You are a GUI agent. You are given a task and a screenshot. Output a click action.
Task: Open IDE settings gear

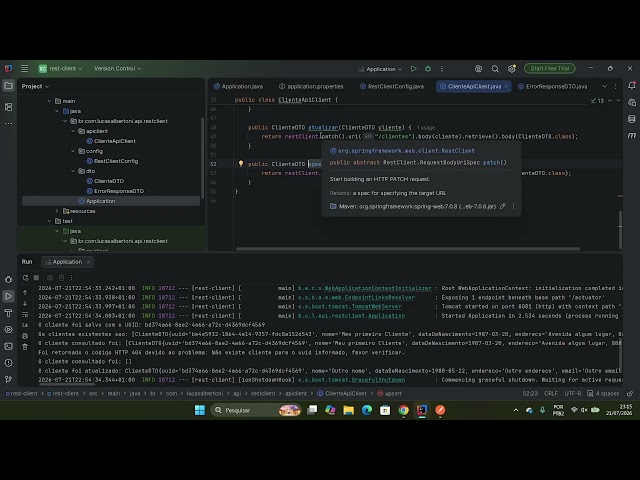(511, 69)
